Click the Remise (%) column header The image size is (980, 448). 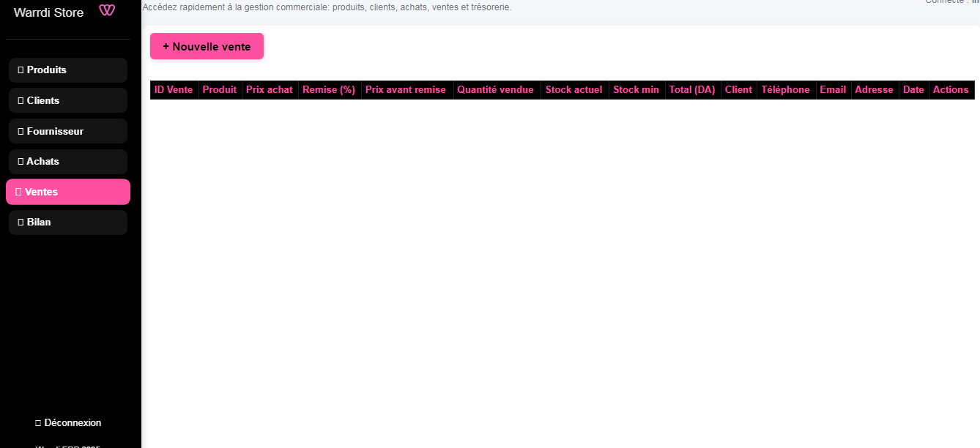328,89
